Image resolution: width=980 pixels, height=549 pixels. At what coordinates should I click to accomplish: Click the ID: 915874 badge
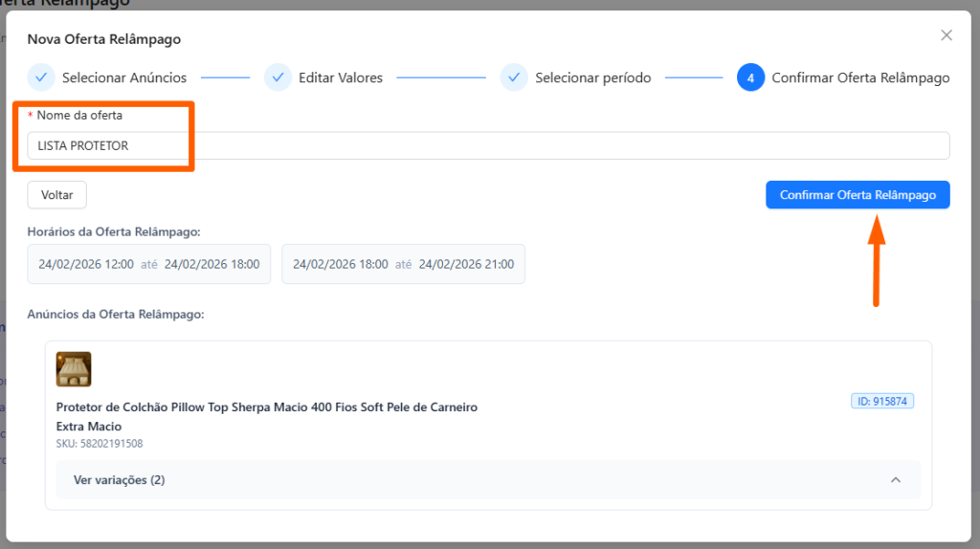click(x=881, y=402)
